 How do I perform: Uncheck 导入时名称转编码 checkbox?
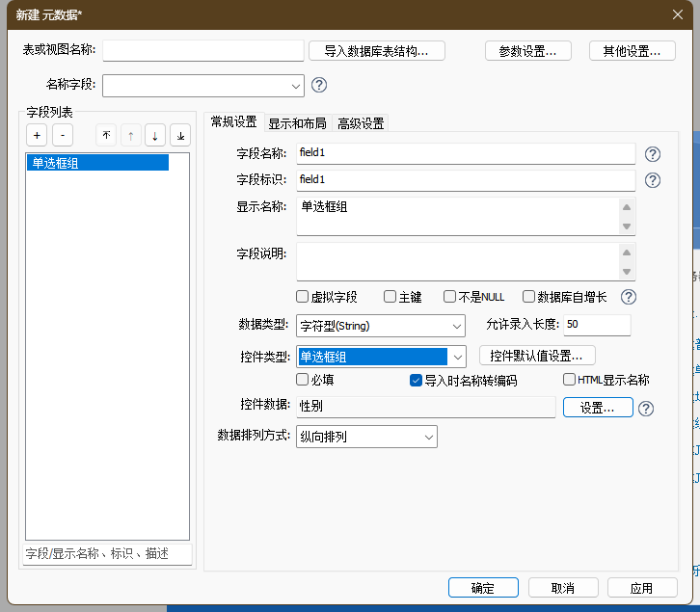tap(417, 381)
